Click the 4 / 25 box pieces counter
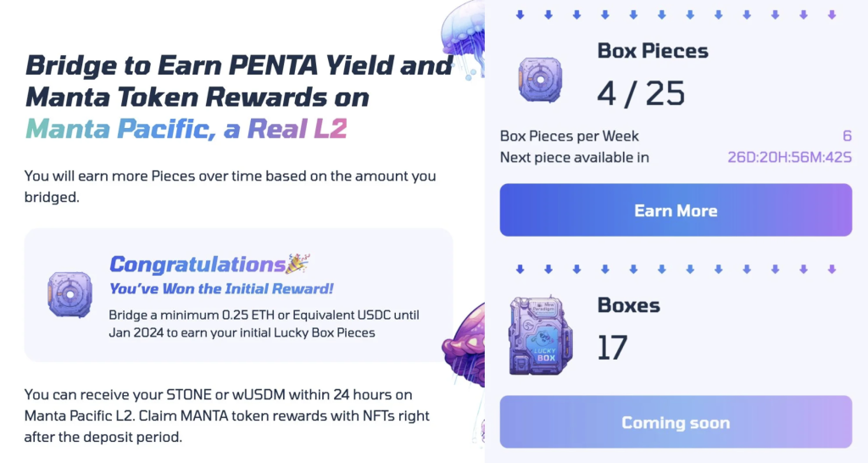This screenshot has width=868, height=463. pyautogui.click(x=640, y=92)
